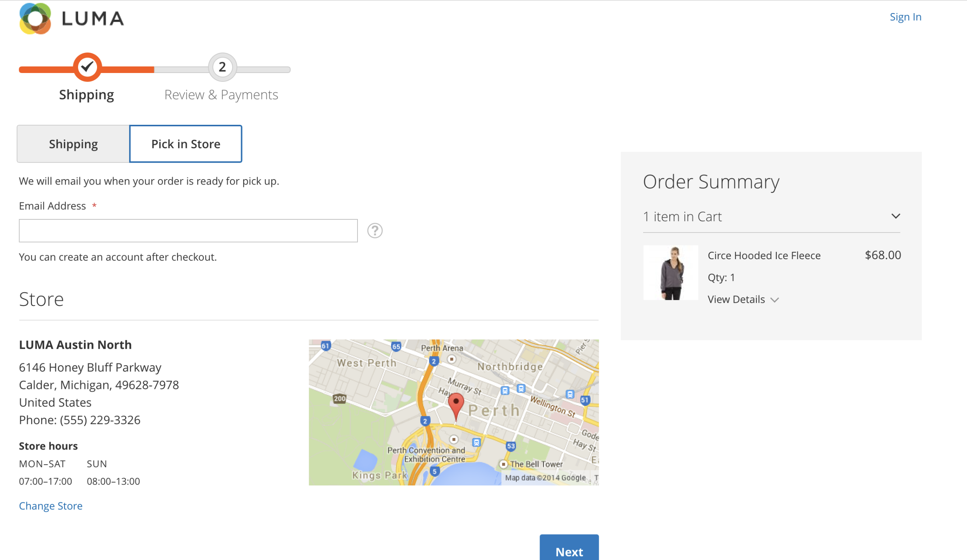
Task: Open the Sign In link
Action: pos(905,17)
